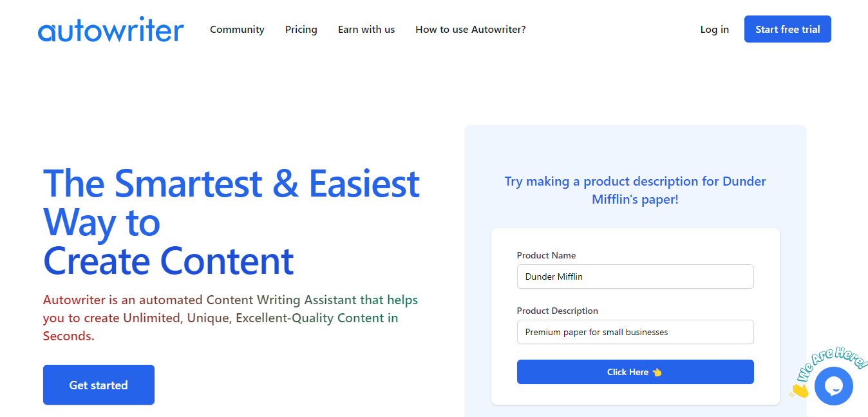Focus the Product Description input field
The width and height of the screenshot is (868, 417).
(635, 332)
